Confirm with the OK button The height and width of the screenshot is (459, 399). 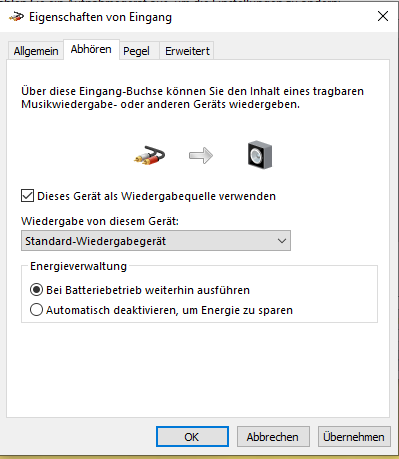192,436
